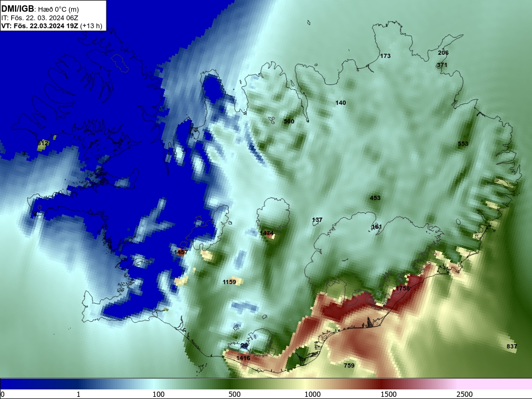Click the 20 value near the south coast
The image size is (532, 399).
[x=244, y=345]
